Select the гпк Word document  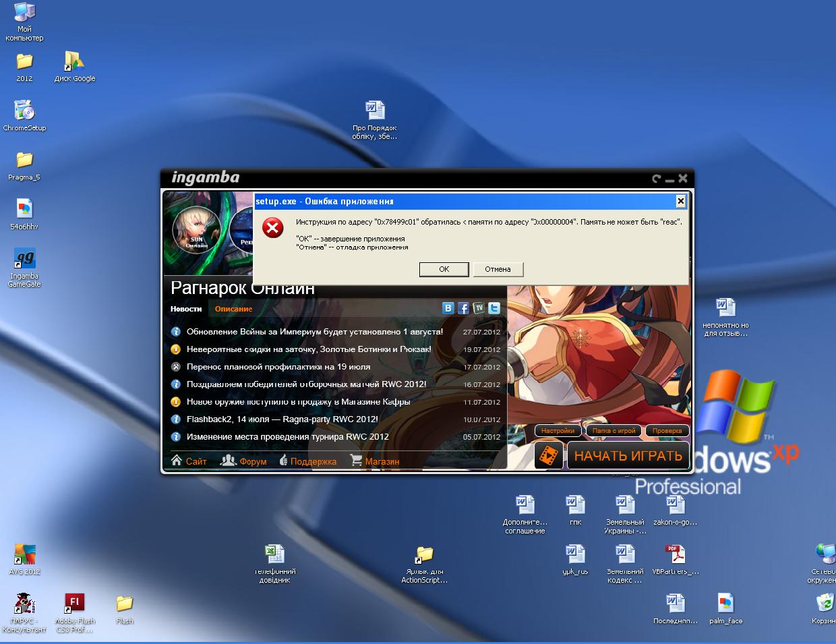point(575,510)
